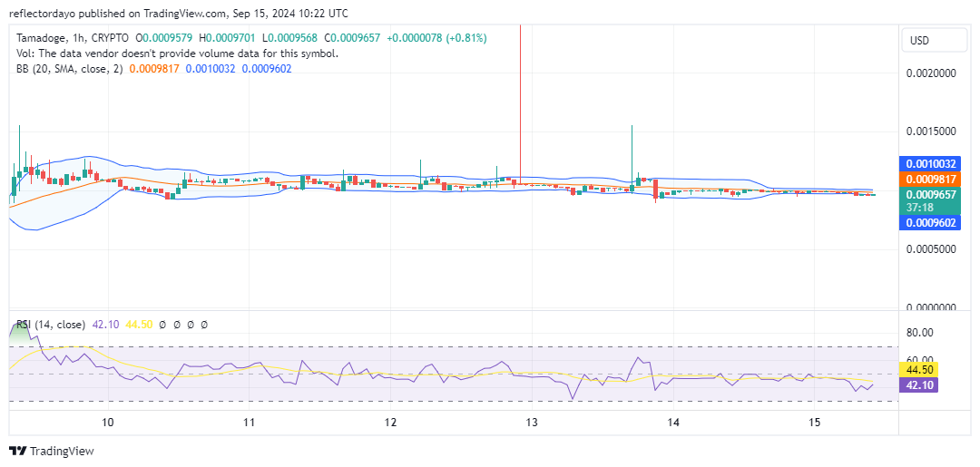Image resolution: width=980 pixels, height=467 pixels.
Task: Click the low value L0.0009568
Action: [x=289, y=38]
